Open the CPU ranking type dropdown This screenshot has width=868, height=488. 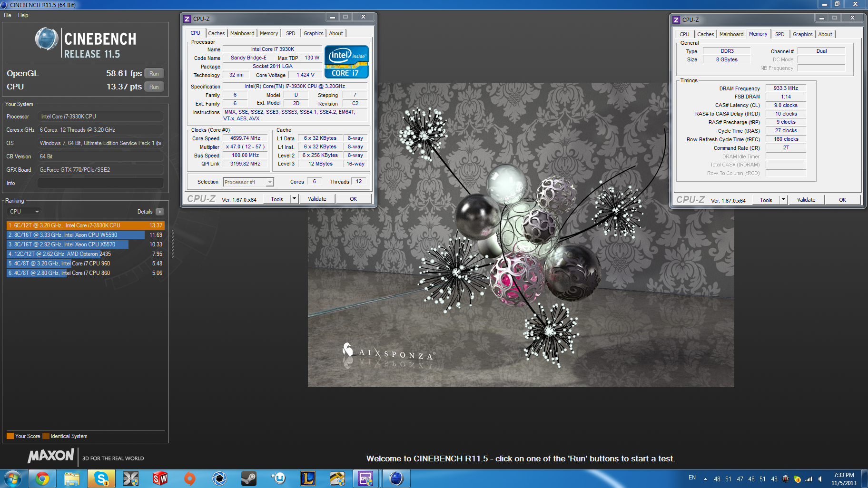click(24, 212)
